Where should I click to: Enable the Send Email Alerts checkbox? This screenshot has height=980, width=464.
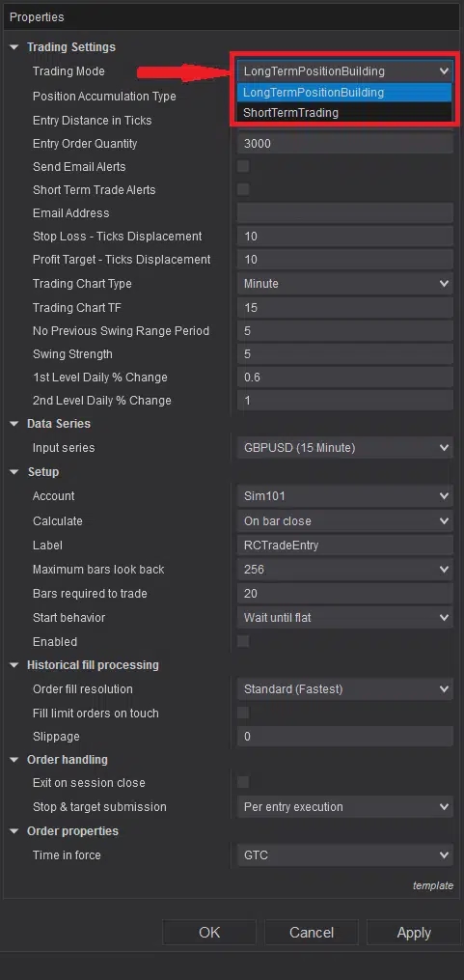pos(243,166)
